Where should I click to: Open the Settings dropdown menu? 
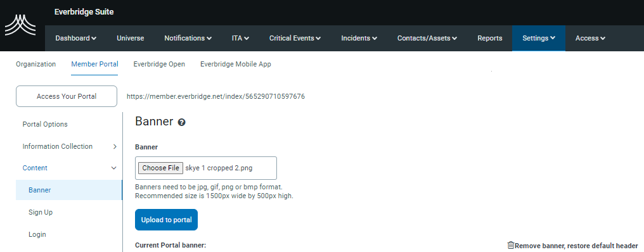point(538,38)
